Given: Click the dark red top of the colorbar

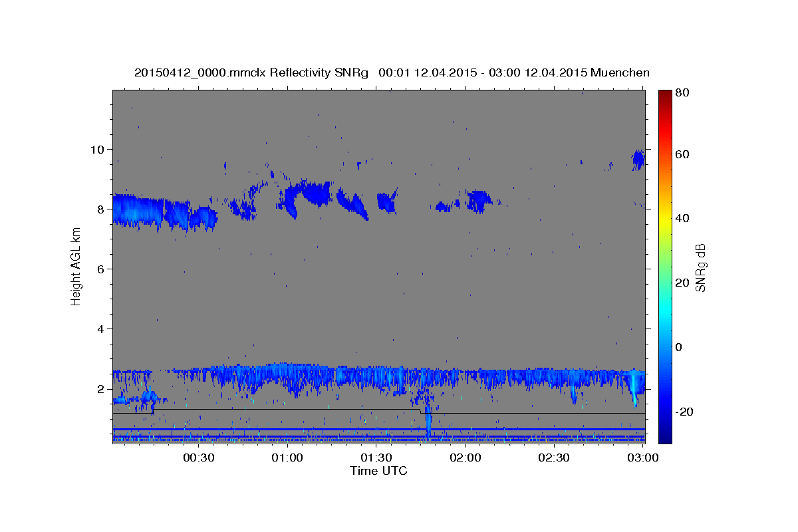Looking at the screenshot, I should click(665, 96).
